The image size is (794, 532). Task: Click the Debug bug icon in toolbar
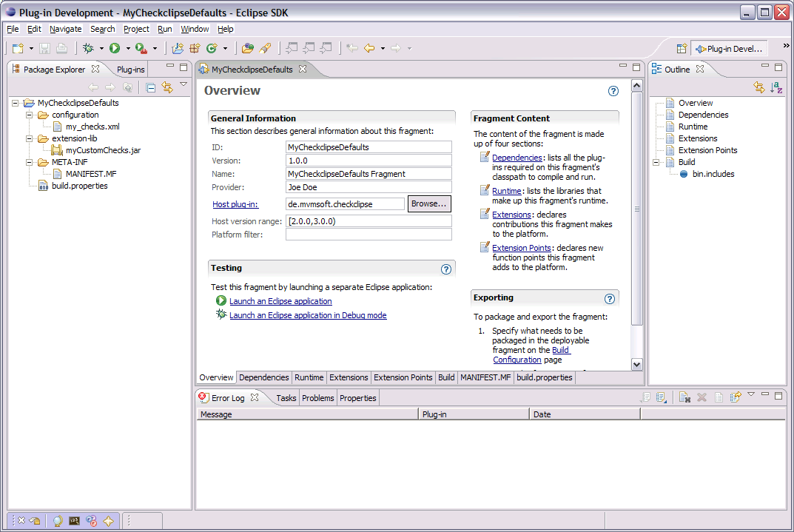point(88,48)
